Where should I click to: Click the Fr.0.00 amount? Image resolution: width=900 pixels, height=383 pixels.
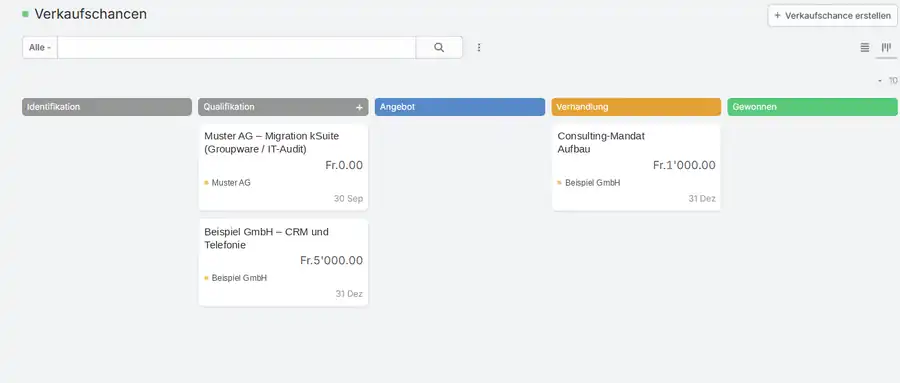[344, 165]
